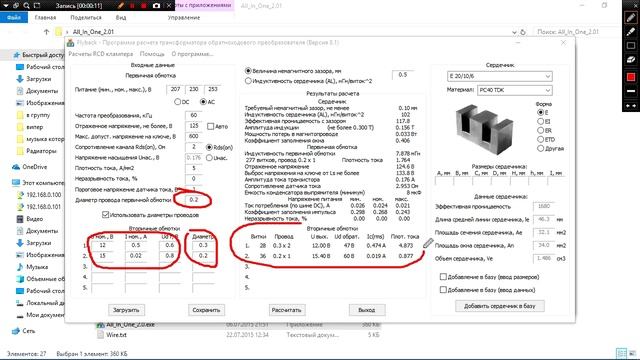
Task: Select the marker highlighter tool in annotation panel
Action: click(x=631, y=31)
